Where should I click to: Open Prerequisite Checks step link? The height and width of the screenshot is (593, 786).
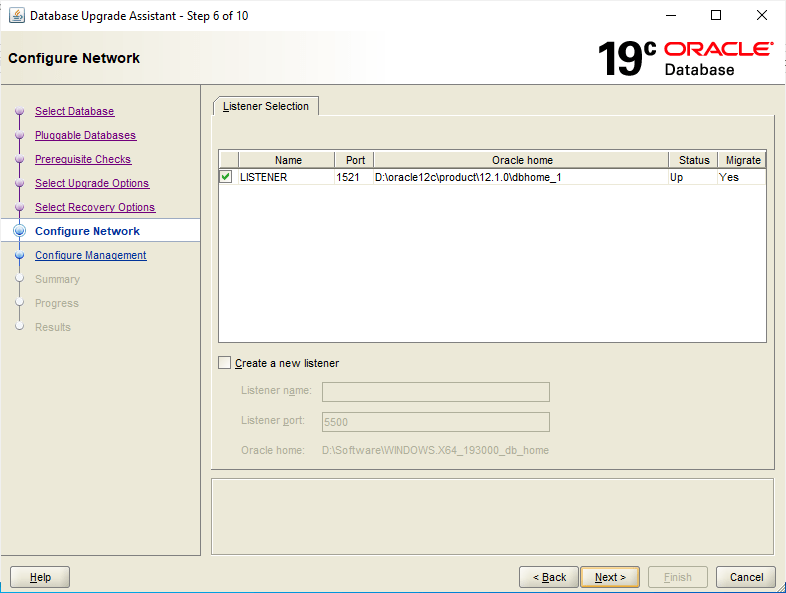(x=83, y=159)
